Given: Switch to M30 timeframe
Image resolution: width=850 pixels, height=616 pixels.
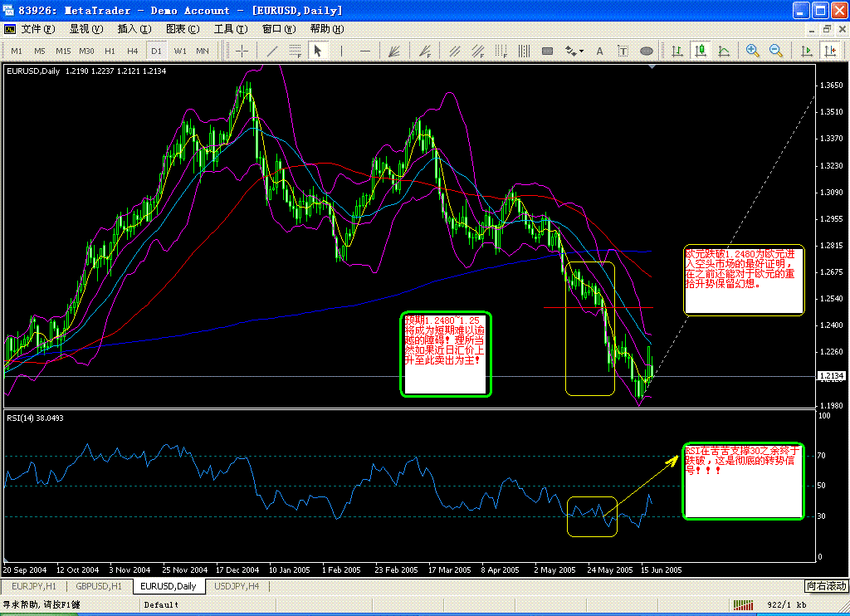Looking at the screenshot, I should click(86, 51).
